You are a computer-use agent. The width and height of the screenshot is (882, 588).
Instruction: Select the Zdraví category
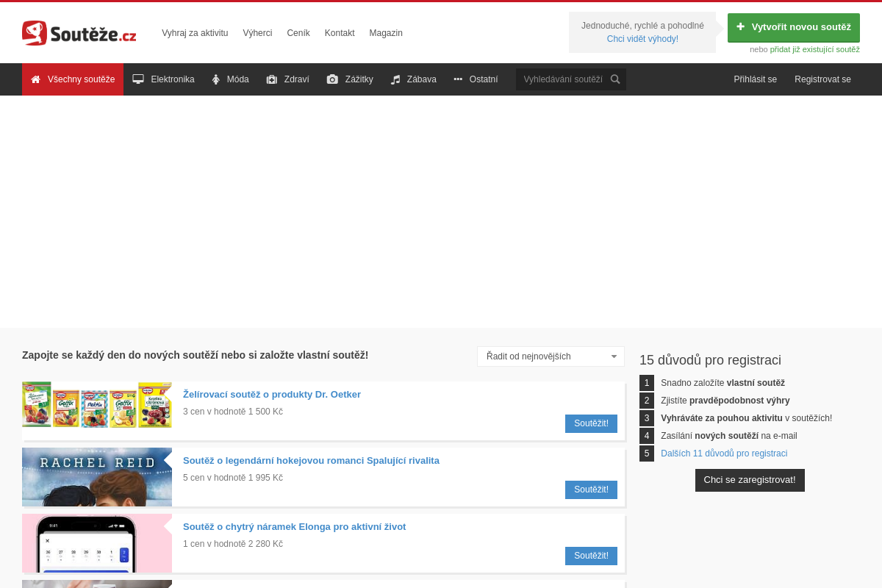tap(287, 79)
